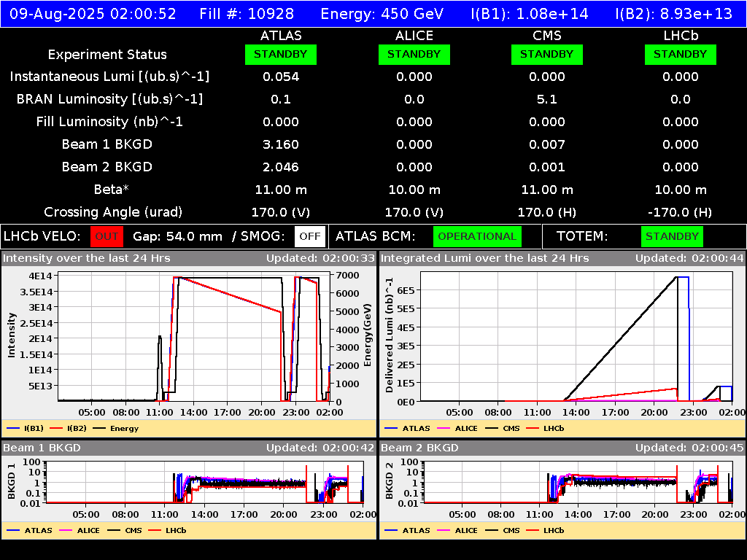Click the Integrated Lumi over the last 24 Hrs title
The width and height of the screenshot is (747, 560).
click(x=485, y=258)
